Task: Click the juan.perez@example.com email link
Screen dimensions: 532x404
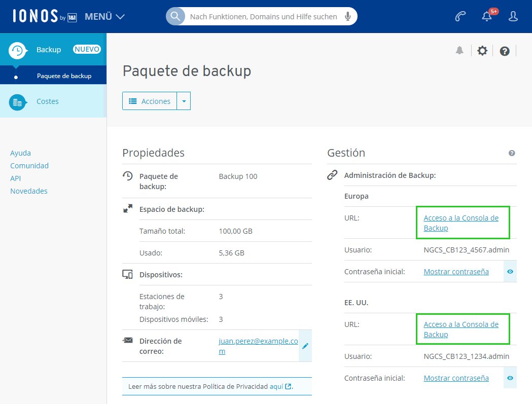Action: (x=258, y=346)
